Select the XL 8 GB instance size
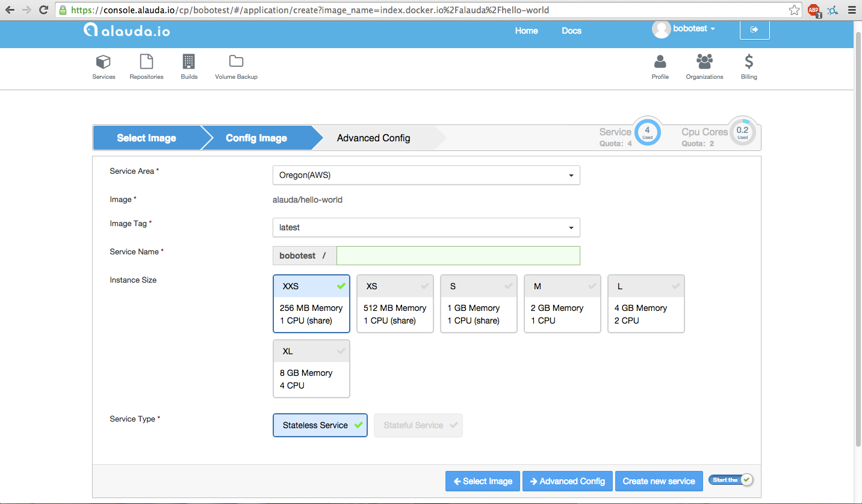The image size is (862, 504). 311,369
